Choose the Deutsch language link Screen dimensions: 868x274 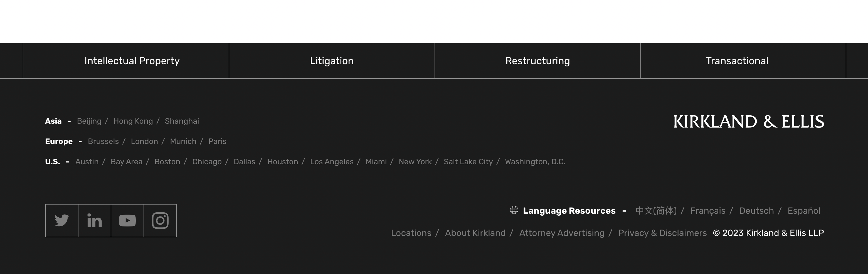click(x=756, y=211)
